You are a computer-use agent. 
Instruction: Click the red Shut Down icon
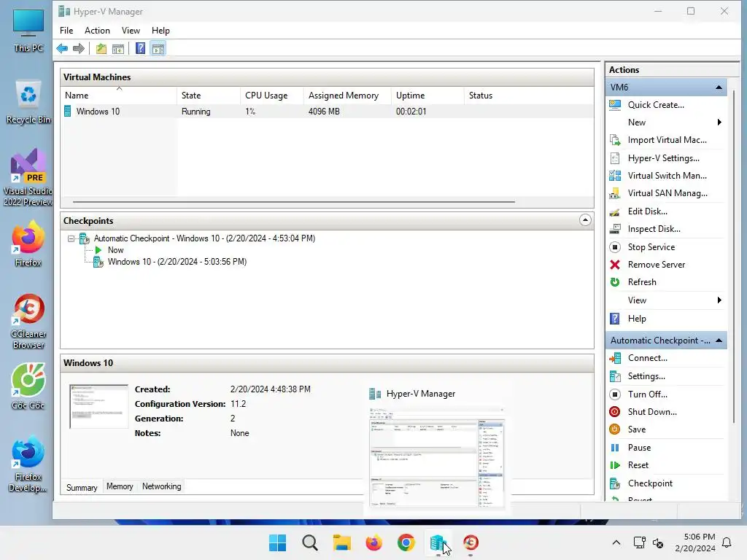[x=615, y=412]
